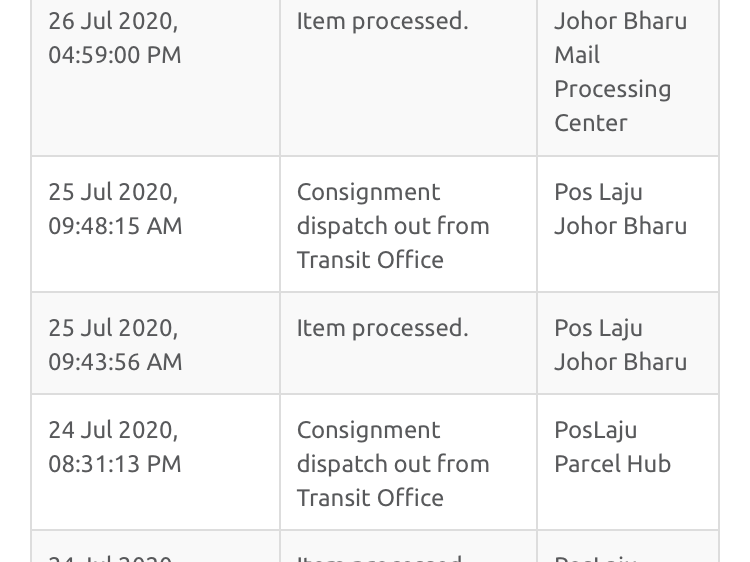750x562 pixels.
Task: Click the 08:31:13 PM time text
Action: tap(115, 464)
